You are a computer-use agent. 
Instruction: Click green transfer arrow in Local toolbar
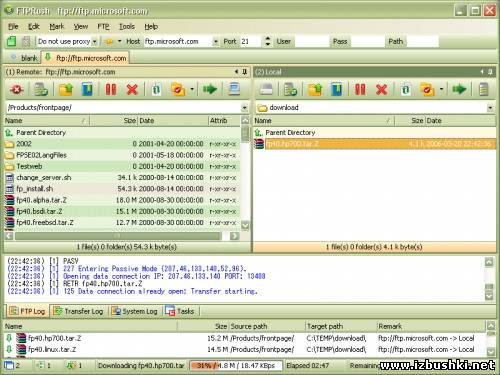(459, 89)
